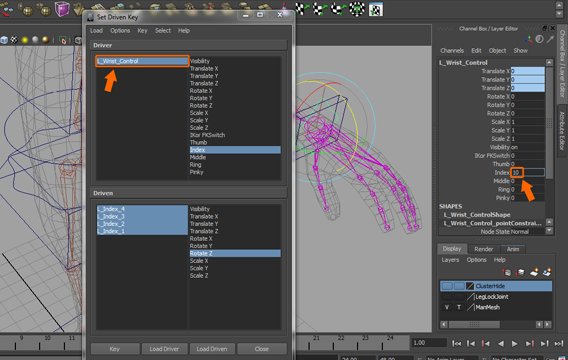This screenshot has width=568, height=360.
Task: Go to end of playback range
Action: click(x=559, y=343)
